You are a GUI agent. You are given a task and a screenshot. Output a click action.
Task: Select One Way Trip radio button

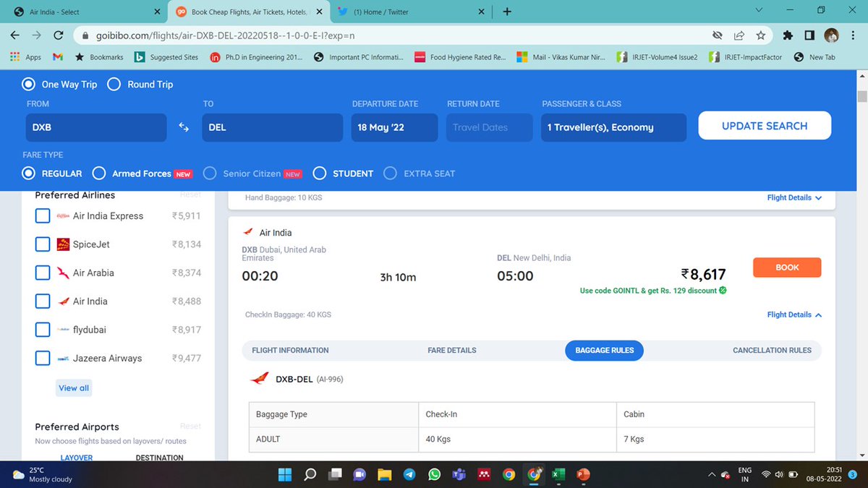(x=29, y=84)
